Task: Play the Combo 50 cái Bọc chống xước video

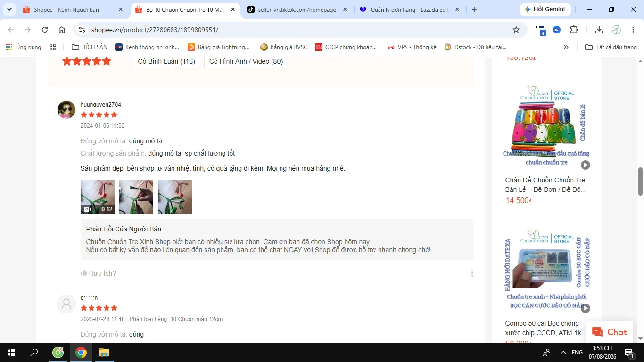Action: coord(585,308)
